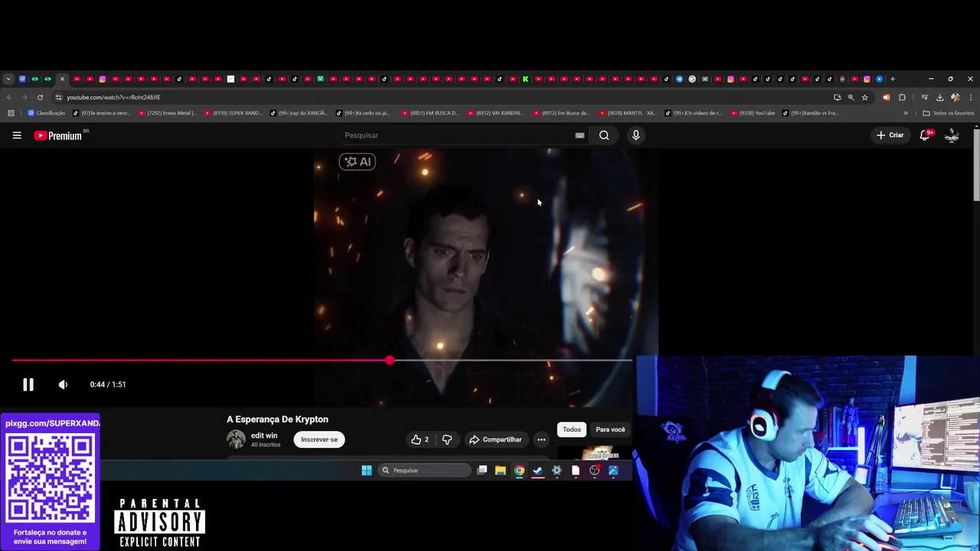The height and width of the screenshot is (551, 980).
Task: Open the Criar create menu
Action: (890, 135)
